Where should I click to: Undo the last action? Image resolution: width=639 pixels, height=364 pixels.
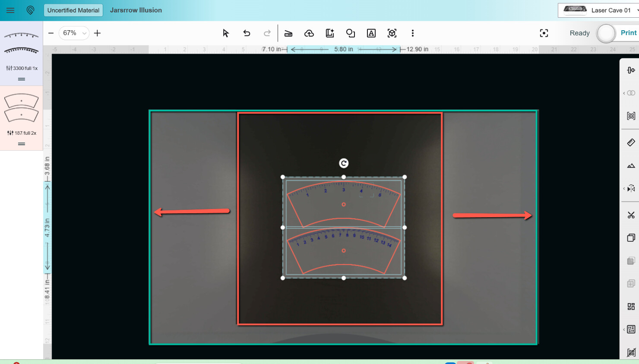tap(247, 33)
